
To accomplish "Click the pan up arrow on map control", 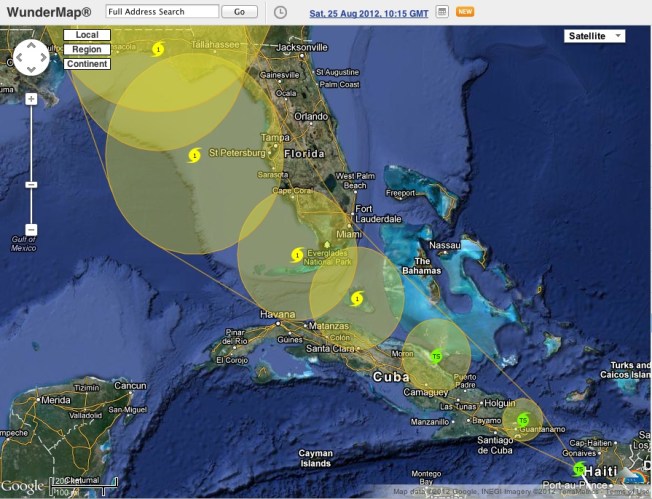I will pyautogui.click(x=31, y=46).
